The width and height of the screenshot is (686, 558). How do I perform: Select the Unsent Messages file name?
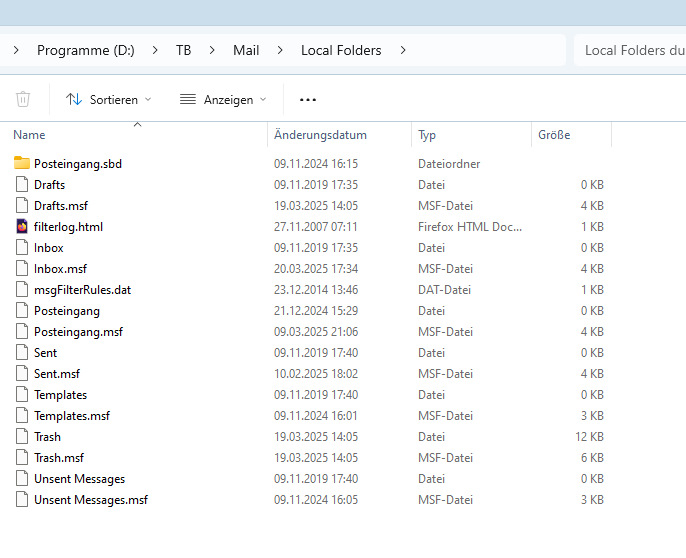click(80, 479)
